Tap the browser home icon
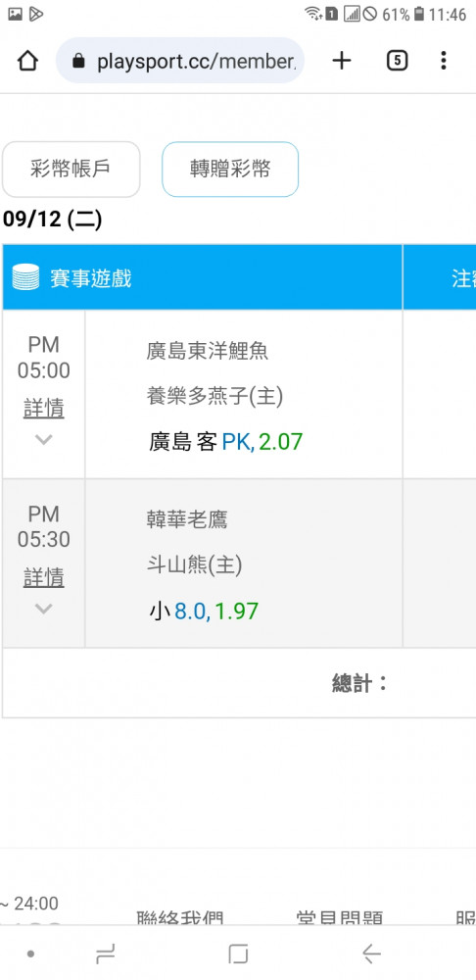Image resolution: width=476 pixels, height=980 pixels. tap(27, 61)
